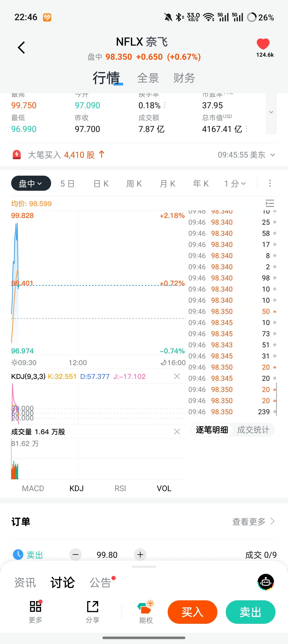Switch to 成交统计 view

253,430
